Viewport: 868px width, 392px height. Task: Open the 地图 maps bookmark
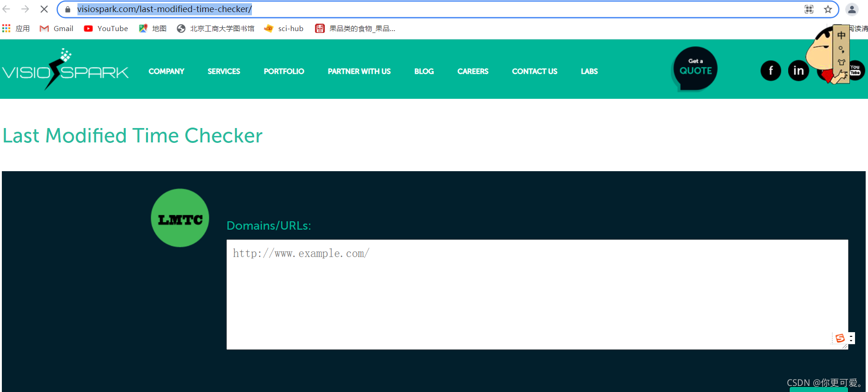pyautogui.click(x=153, y=28)
